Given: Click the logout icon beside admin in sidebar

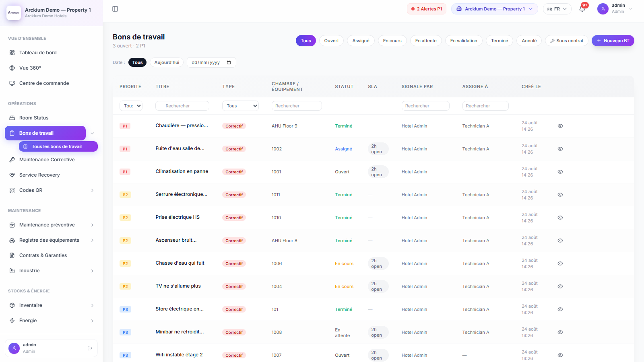Looking at the screenshot, I should click(x=90, y=348).
